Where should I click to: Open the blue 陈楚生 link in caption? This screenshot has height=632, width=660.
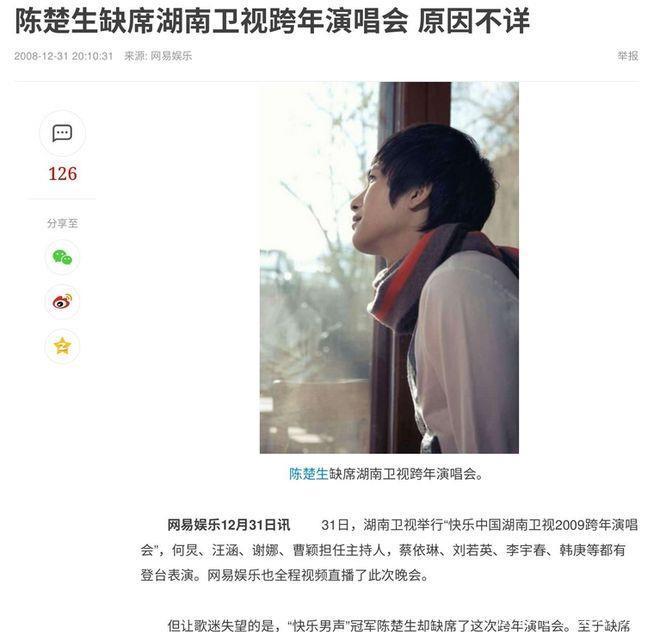click(309, 474)
